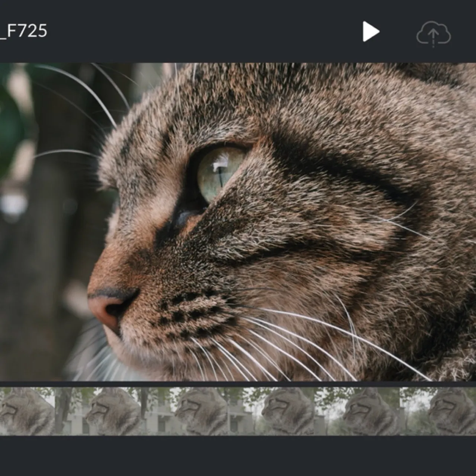476x476 pixels.
Task: Click the dark bar beneath the filmstrip
Action: pyautogui.click(x=238, y=456)
